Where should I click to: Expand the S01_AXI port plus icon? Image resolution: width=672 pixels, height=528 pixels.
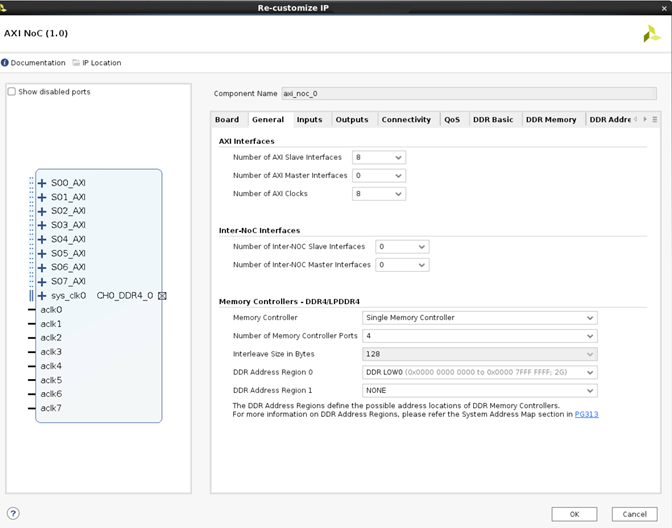point(42,198)
